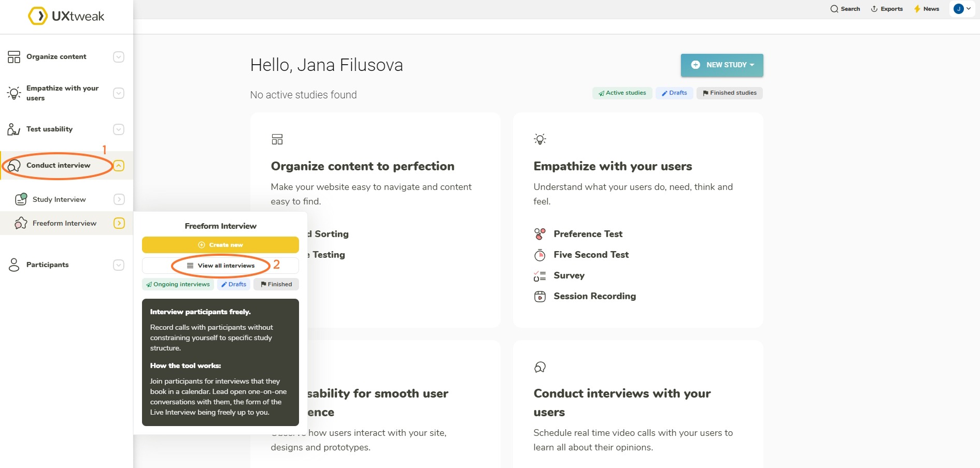Click the Create new button
This screenshot has height=468, width=980.
pyautogui.click(x=220, y=244)
